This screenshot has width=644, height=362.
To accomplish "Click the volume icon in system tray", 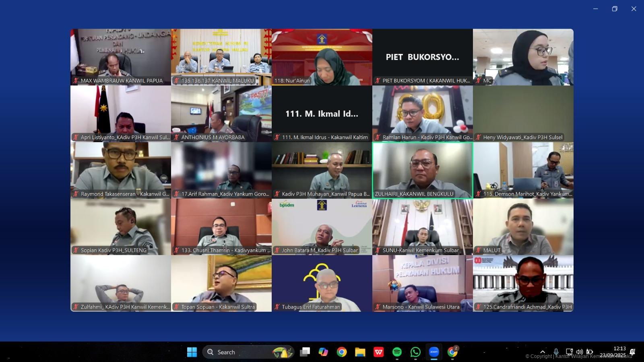I will coord(579,352).
